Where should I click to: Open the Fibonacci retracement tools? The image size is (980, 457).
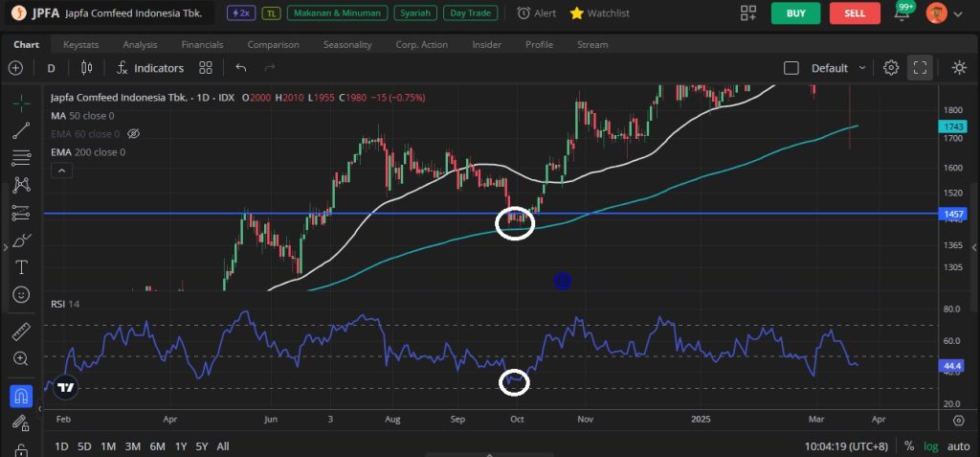21,158
